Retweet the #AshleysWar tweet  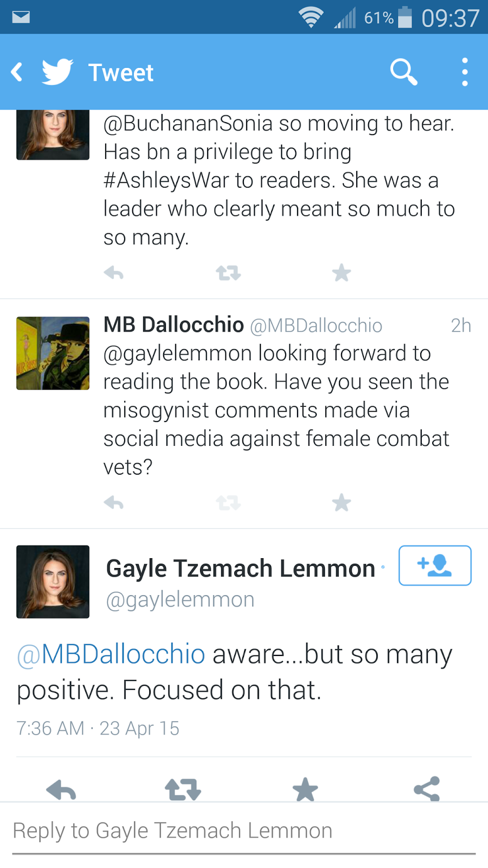pos(228,273)
